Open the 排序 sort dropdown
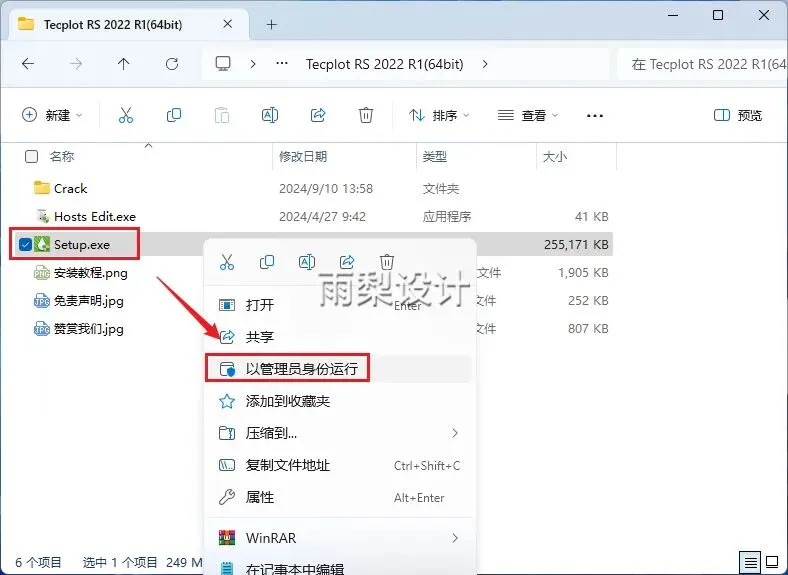The height and width of the screenshot is (575, 788). [439, 116]
